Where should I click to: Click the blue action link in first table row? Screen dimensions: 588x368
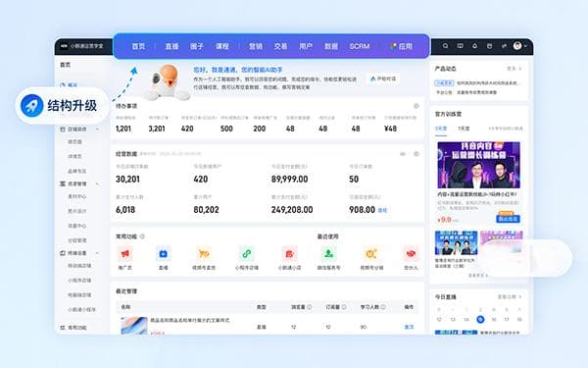[x=409, y=327]
